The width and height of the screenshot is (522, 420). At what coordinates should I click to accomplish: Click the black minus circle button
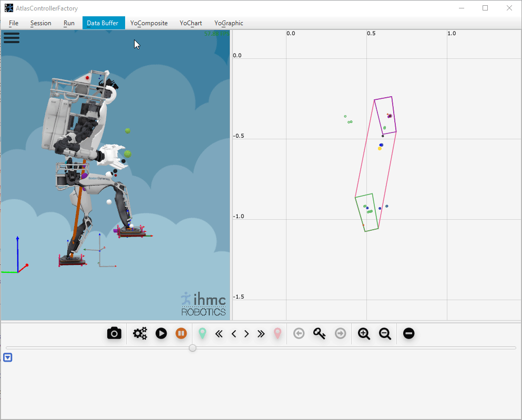coord(409,333)
